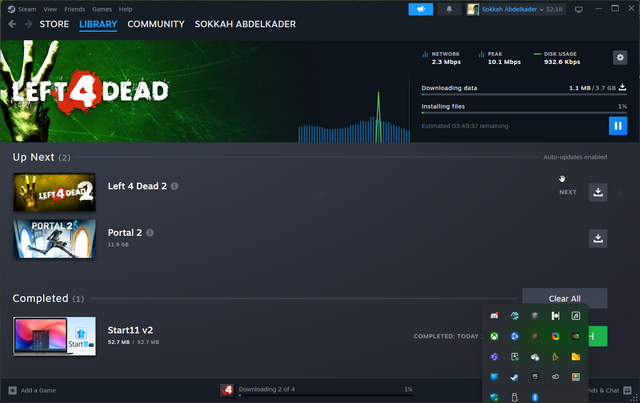Start Portal 2 download now
Viewport: 640px width, 403px height.
tap(598, 238)
